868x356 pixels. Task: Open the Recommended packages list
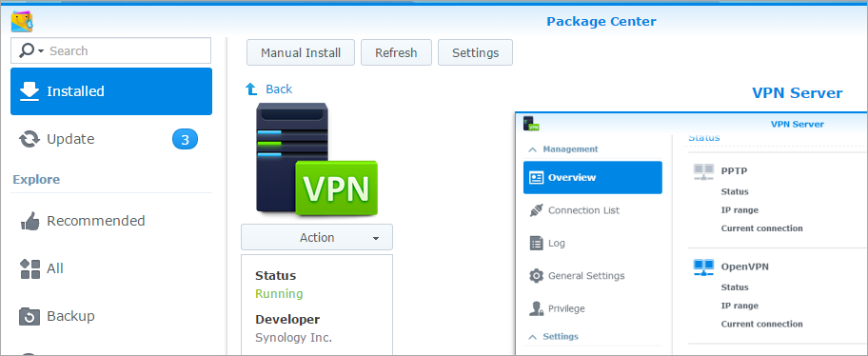click(111, 221)
